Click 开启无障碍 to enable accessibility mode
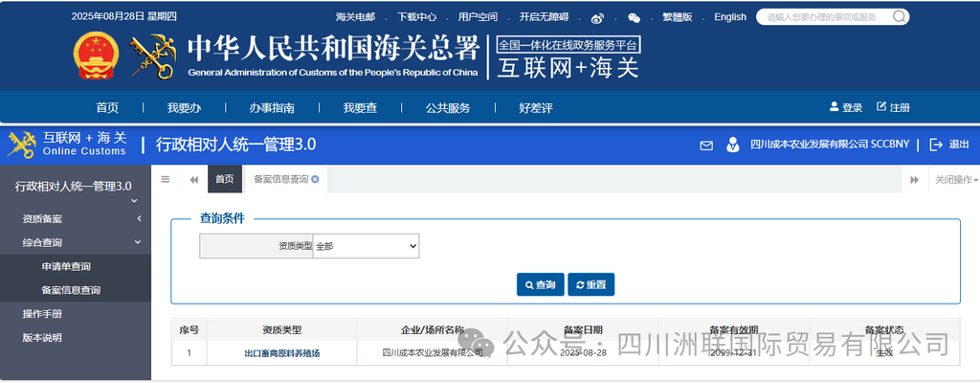This screenshot has height=383, width=980. click(544, 17)
